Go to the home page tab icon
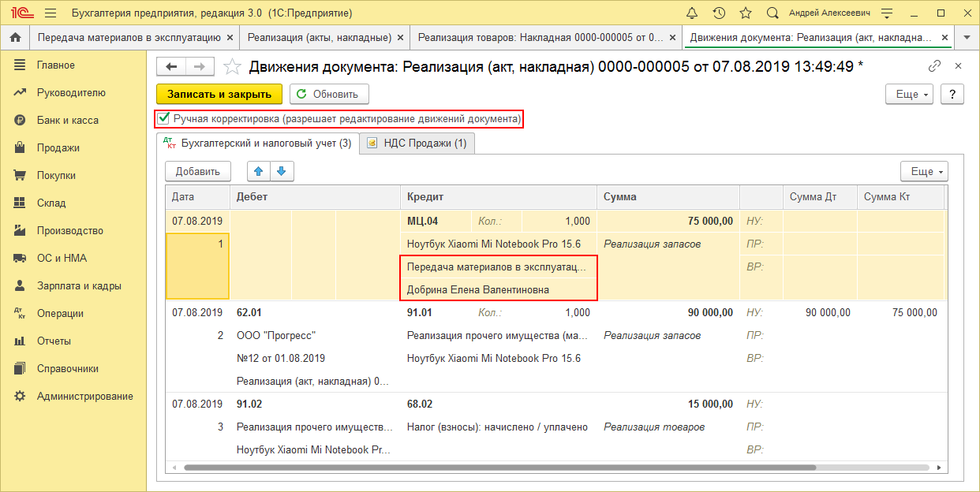The width and height of the screenshot is (980, 492). pos(14,37)
